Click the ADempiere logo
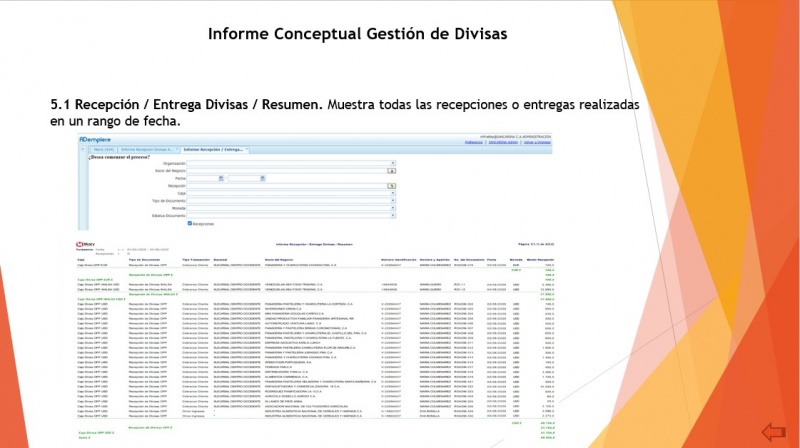This screenshot has width=800, height=448. pyautogui.click(x=97, y=139)
